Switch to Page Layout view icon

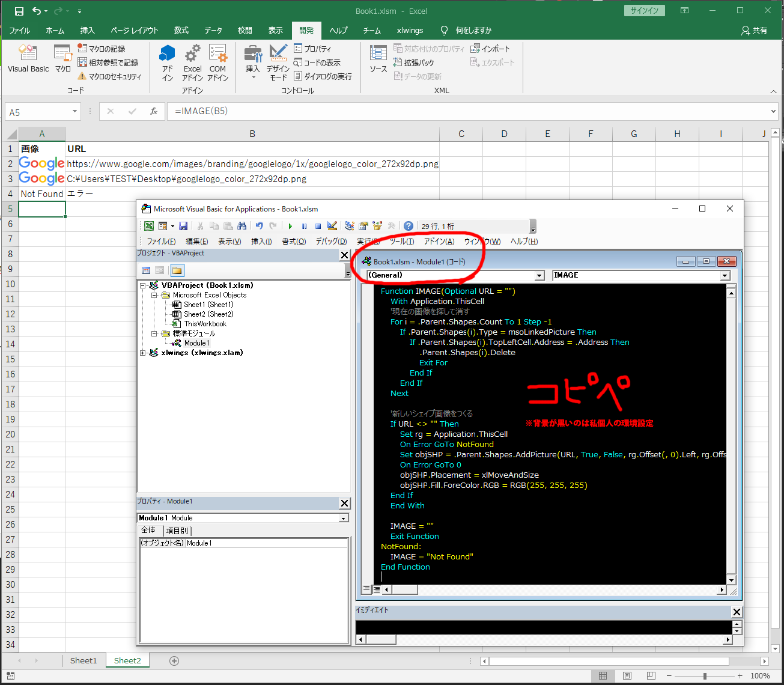(627, 676)
